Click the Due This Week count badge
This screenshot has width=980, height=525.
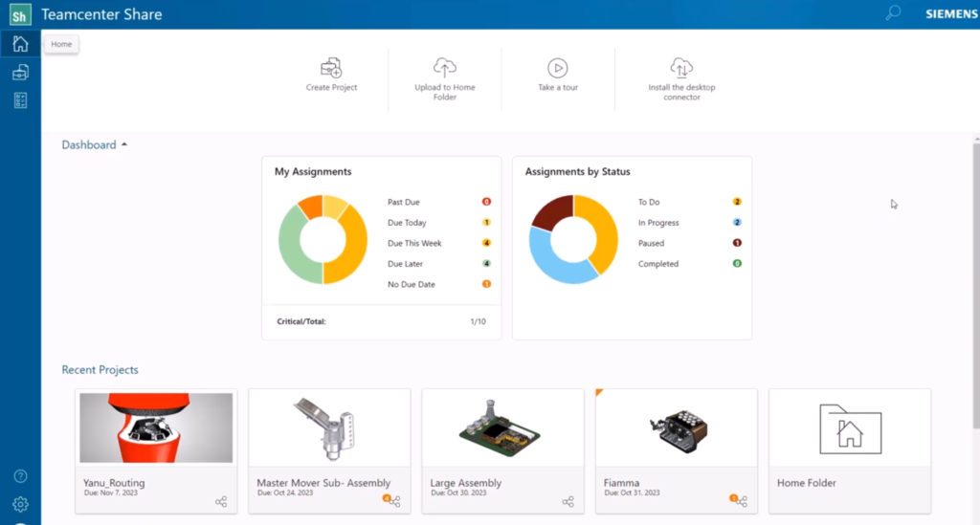[486, 243]
